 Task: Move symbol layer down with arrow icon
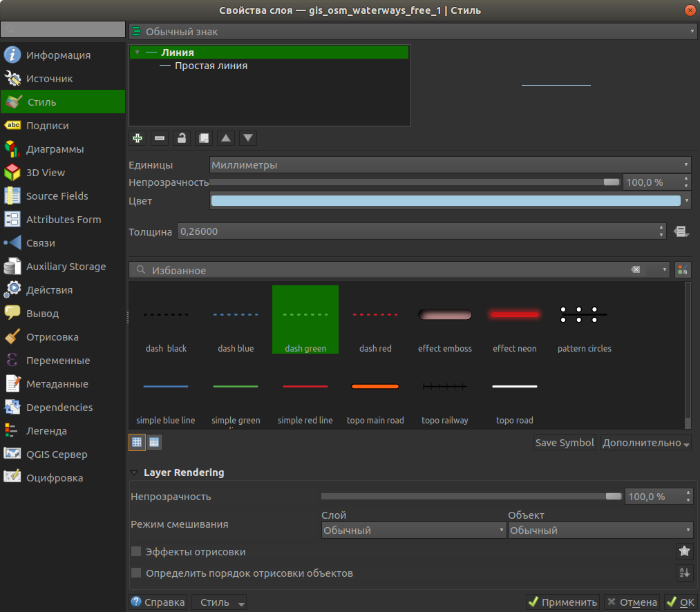248,138
